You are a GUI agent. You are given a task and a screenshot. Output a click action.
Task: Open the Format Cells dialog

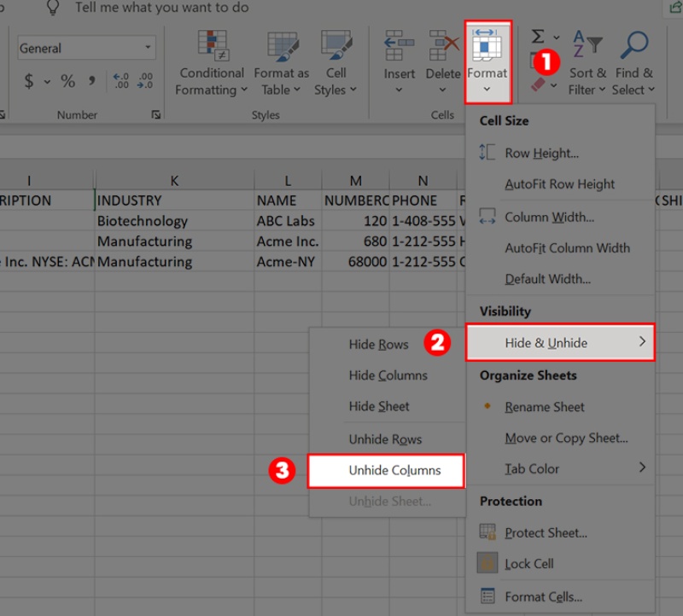point(545,596)
